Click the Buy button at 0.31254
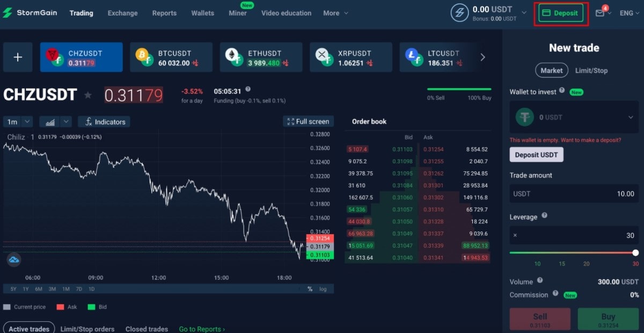644x333 pixels. pos(608,320)
